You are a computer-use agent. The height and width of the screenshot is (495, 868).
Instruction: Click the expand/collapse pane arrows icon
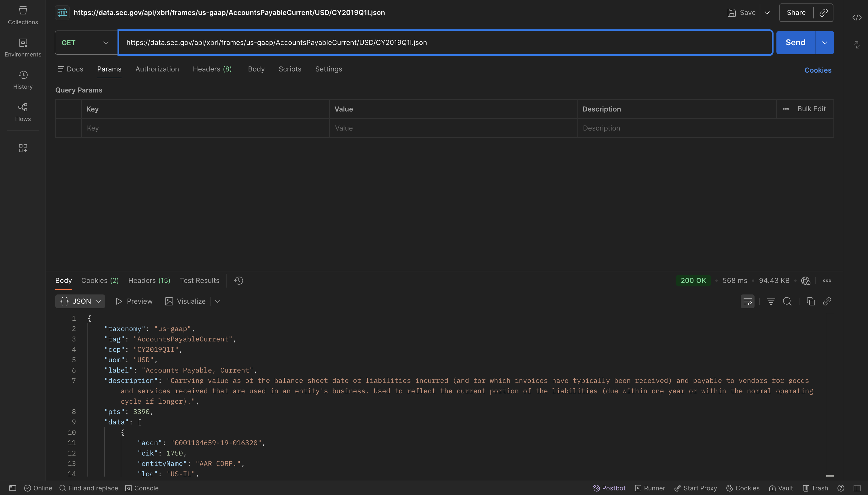click(x=857, y=45)
